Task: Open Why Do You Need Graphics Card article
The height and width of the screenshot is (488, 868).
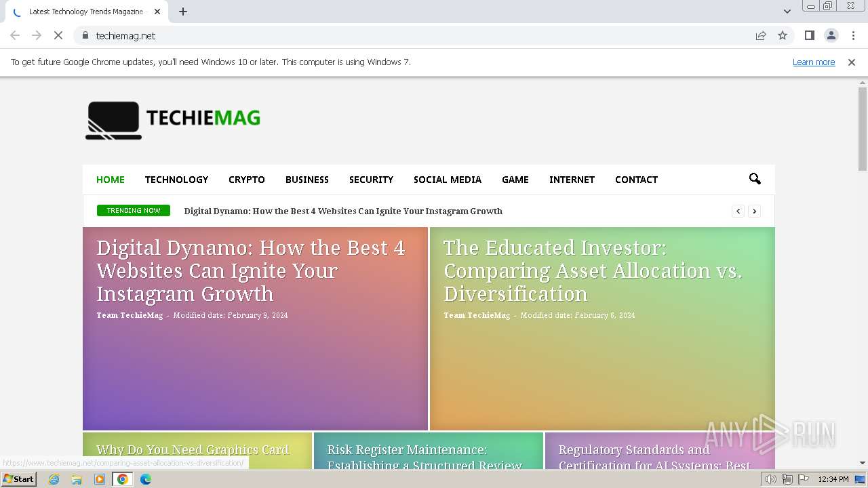Action: coord(193,450)
